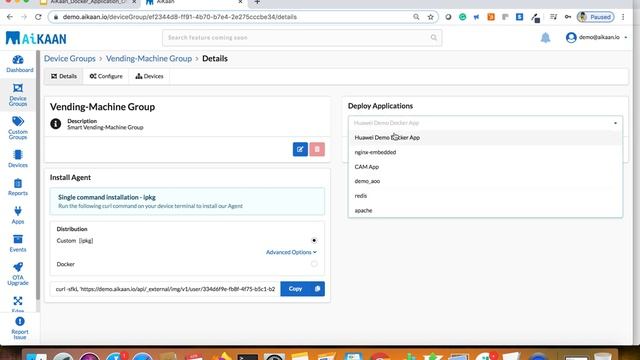Open new browser tab
Screen dimensions: 640x360
click(257, 2)
